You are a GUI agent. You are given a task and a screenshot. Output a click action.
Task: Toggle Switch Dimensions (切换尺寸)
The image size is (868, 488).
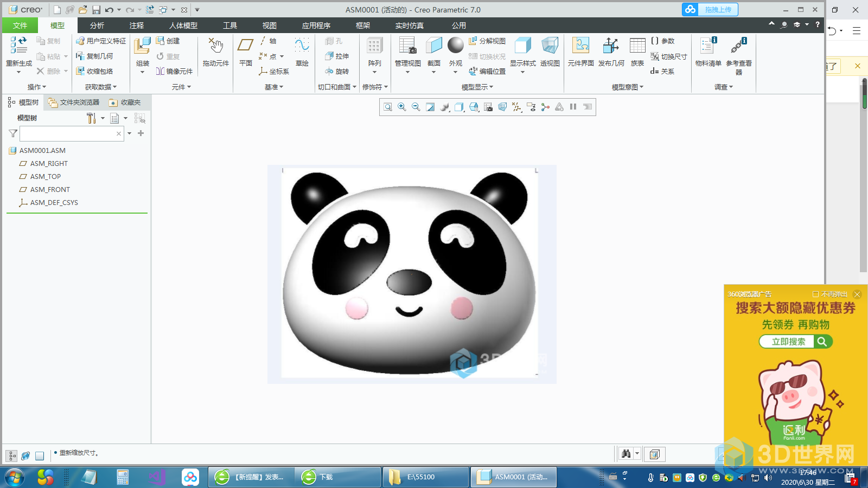[x=668, y=56]
